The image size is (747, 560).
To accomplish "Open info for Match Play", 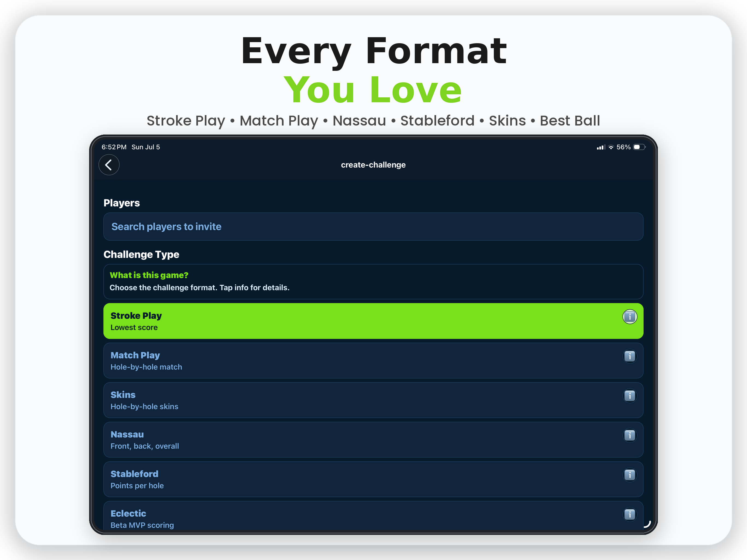I will point(629,356).
